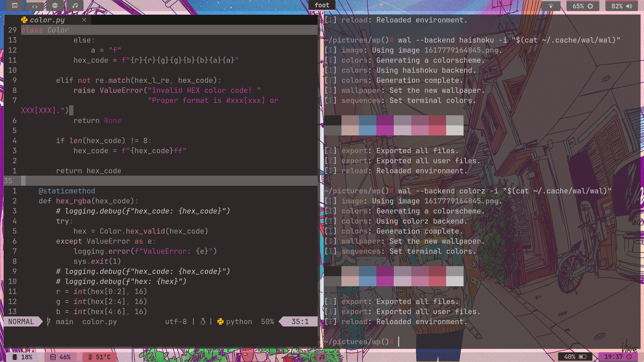Open the web browser workspace globe icon
The height and width of the screenshot is (362, 644).
tap(55, 6)
